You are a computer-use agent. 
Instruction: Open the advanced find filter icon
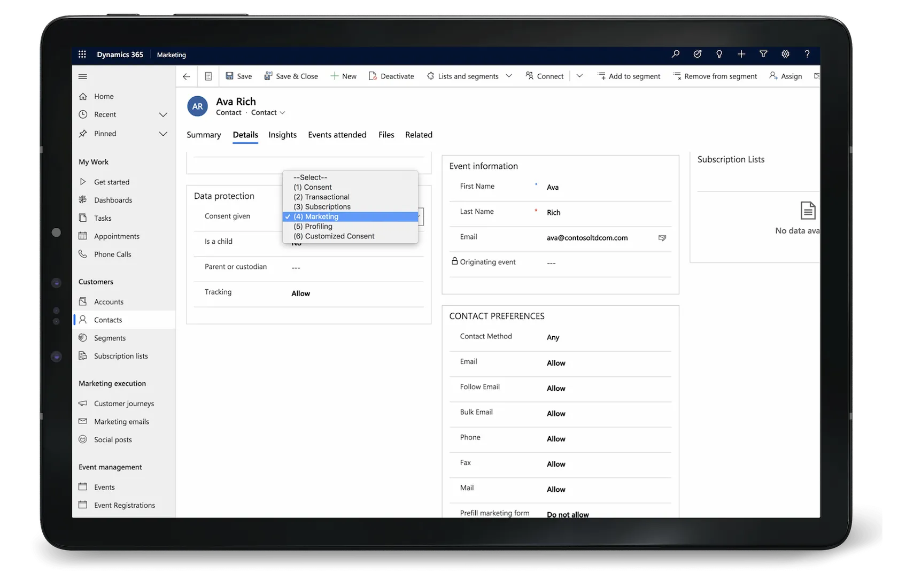(763, 54)
